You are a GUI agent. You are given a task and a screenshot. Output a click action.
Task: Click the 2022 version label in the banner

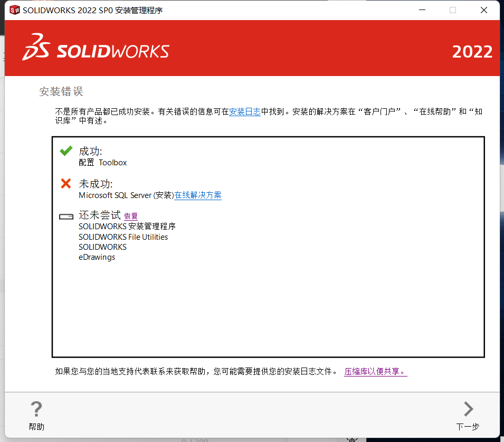[x=472, y=52]
